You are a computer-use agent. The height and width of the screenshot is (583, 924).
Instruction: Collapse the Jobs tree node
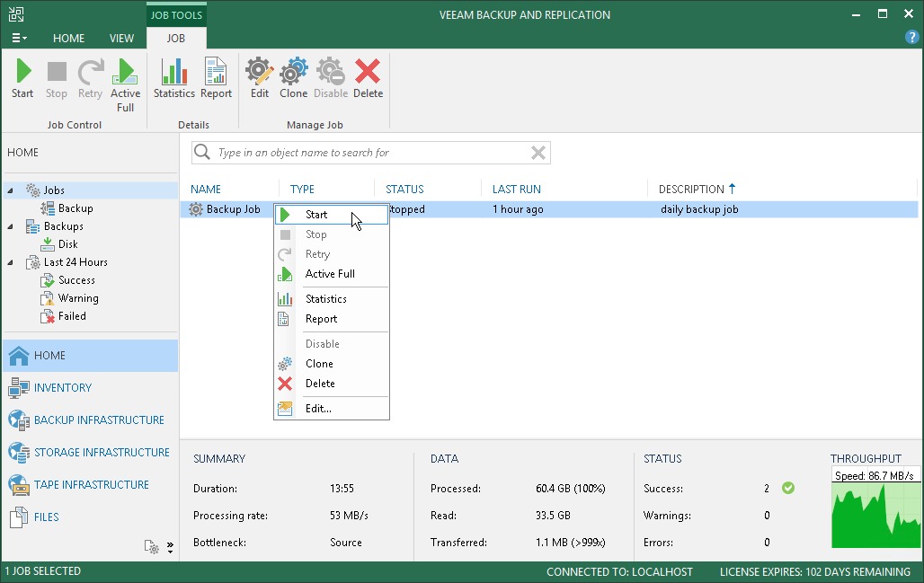(x=10, y=190)
